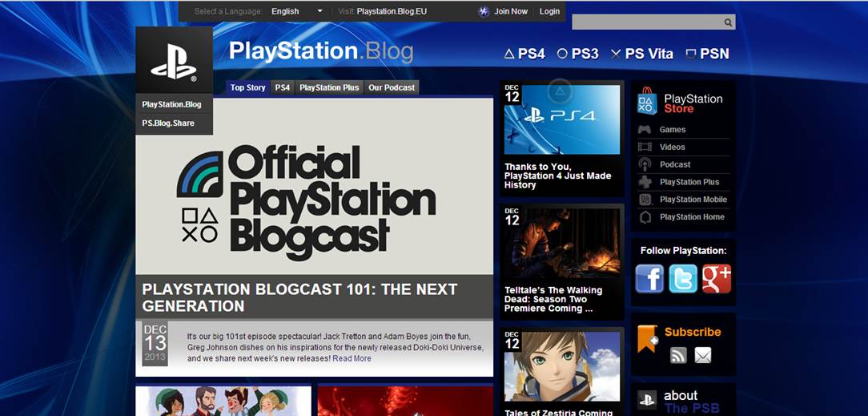Screen dimensions: 868x416
Task: Click the Join Now PSN icon
Action: 484,12
